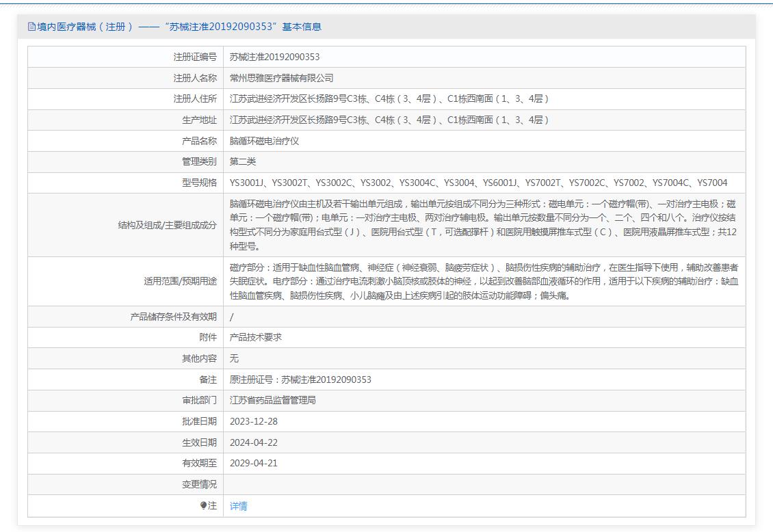Click 产品技术要求 in the 附件 row
The width and height of the screenshot is (773, 532).
point(255,337)
